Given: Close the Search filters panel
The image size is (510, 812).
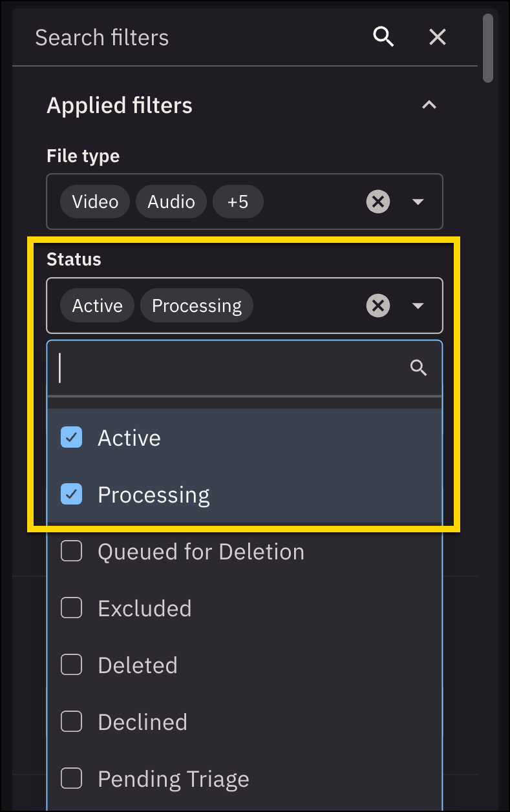Looking at the screenshot, I should click(x=437, y=37).
